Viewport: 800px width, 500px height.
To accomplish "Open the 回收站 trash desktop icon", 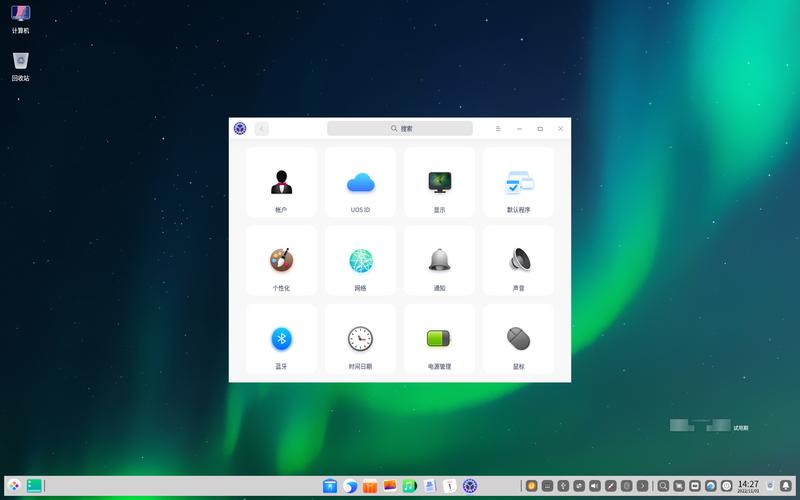I will click(x=20, y=66).
